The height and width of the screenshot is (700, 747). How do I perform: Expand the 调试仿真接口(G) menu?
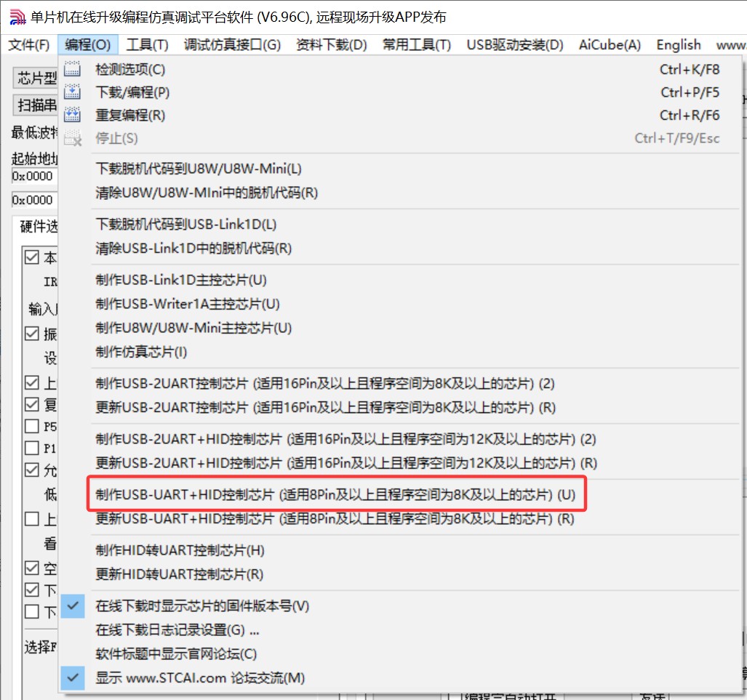pos(232,44)
